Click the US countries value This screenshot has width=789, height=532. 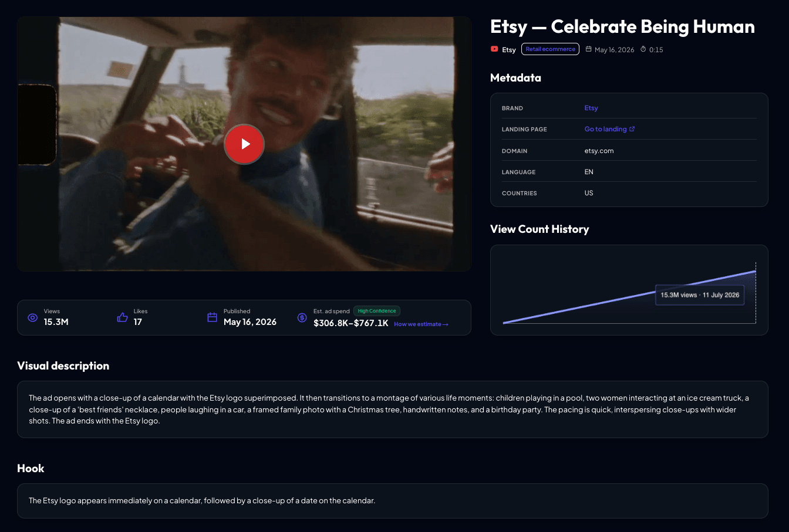(x=589, y=193)
